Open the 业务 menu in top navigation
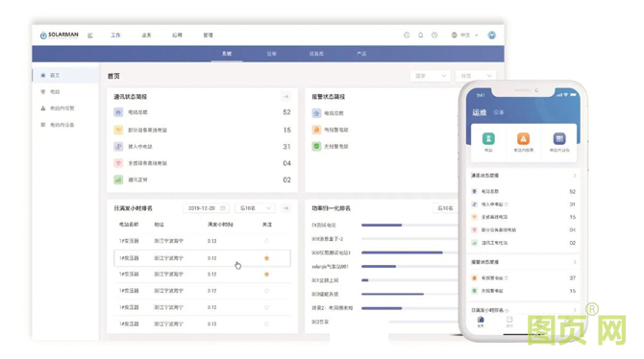The width and height of the screenshot is (644, 359). (146, 36)
